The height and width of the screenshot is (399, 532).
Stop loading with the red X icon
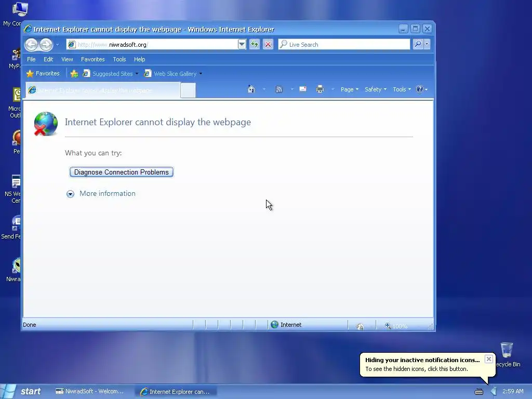click(x=268, y=44)
